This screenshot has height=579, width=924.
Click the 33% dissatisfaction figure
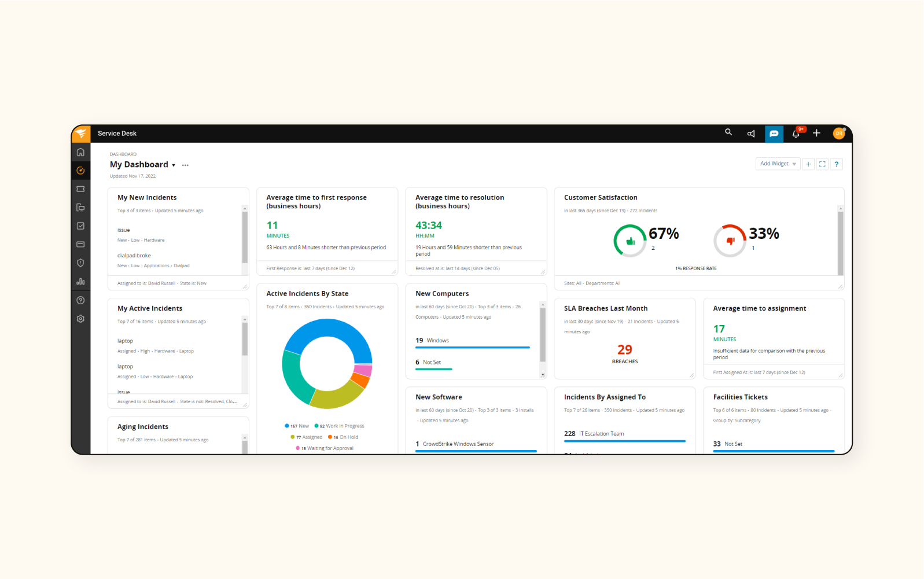(x=764, y=234)
